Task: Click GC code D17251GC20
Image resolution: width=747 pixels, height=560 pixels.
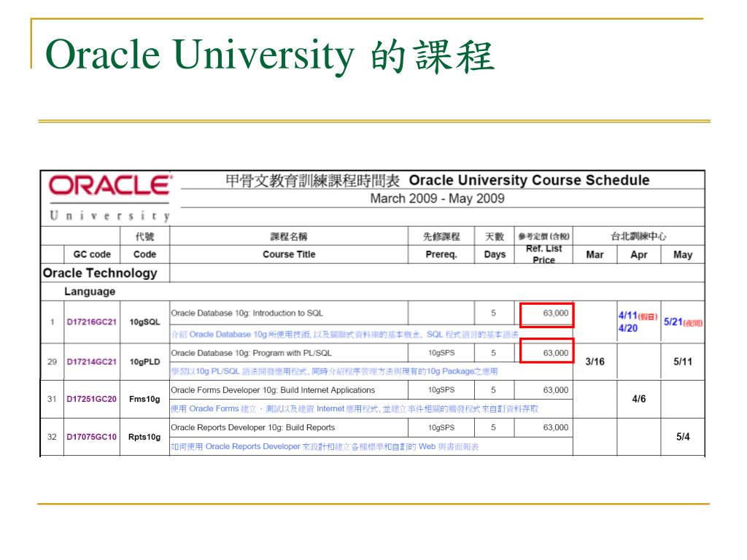Action: [91, 399]
